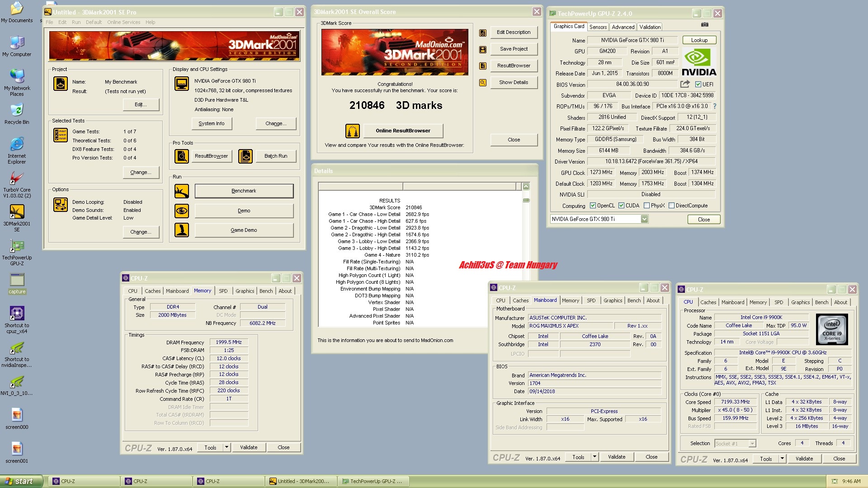The image size is (868, 488).
Task: Launch TechPowerUp GPU-Z desktop shortcut
Action: [17, 253]
